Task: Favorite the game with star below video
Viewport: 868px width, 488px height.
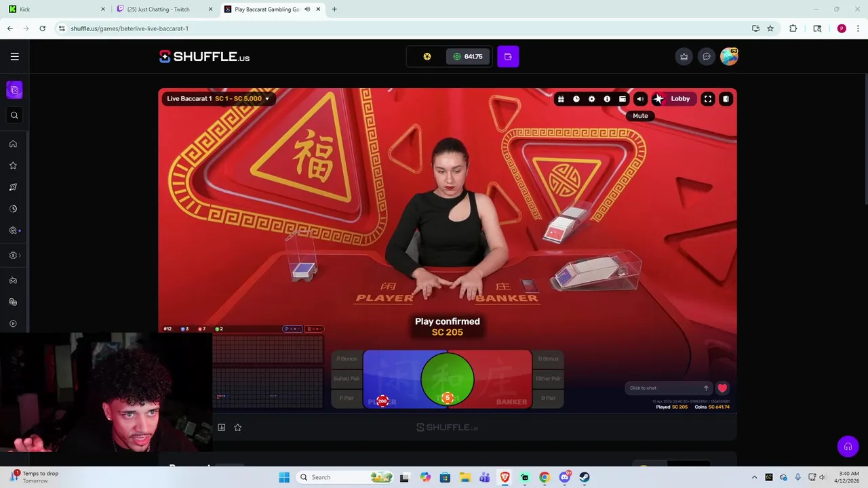Action: click(238, 428)
